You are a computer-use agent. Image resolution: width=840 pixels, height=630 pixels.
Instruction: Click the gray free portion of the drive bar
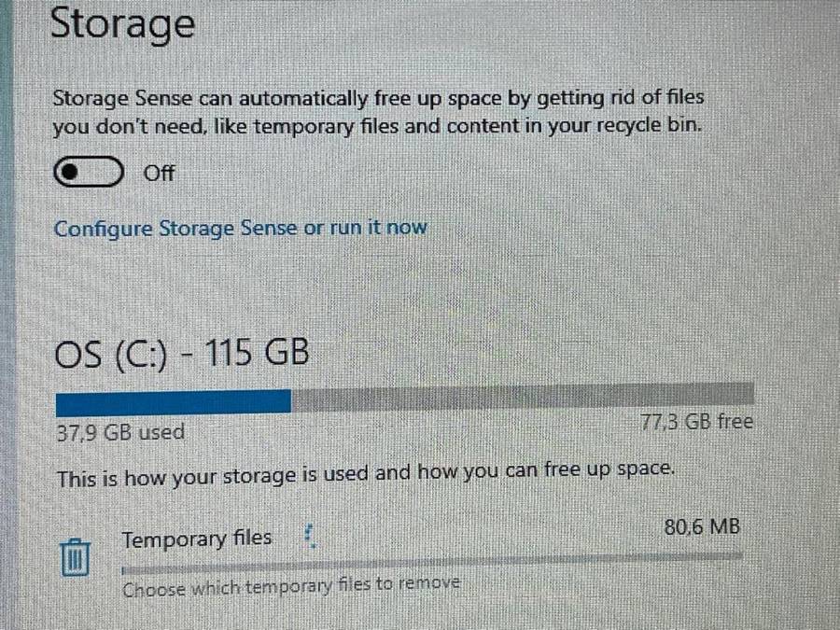pyautogui.click(x=523, y=395)
